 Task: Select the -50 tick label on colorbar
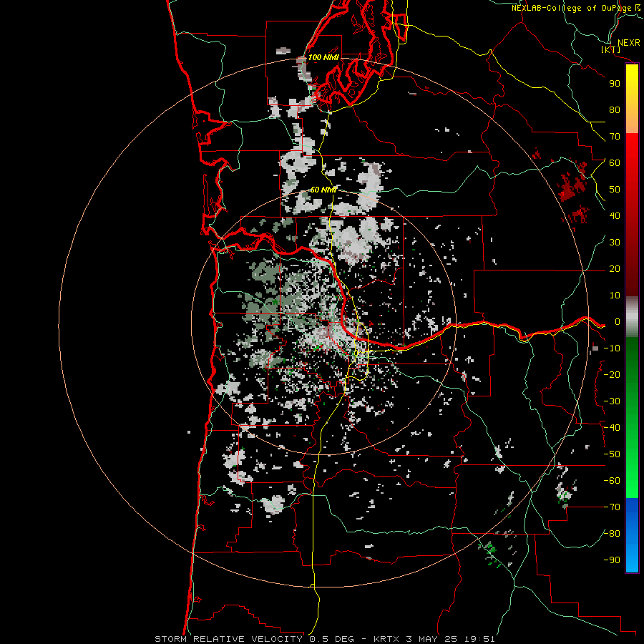[612, 454]
